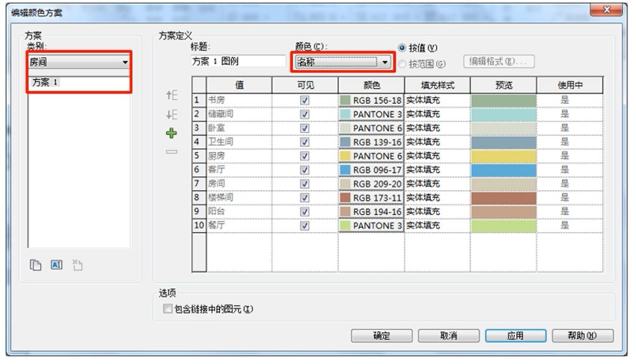Click the minus remove value icon
636x364 pixels.
(x=172, y=152)
